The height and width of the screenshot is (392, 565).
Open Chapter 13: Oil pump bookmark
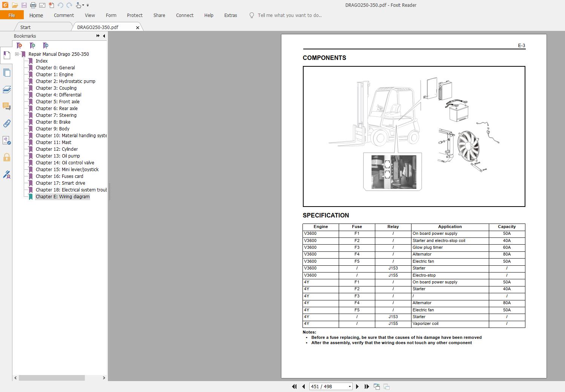point(58,156)
